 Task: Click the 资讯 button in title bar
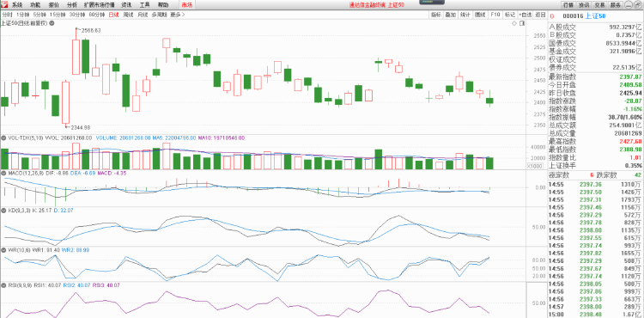pos(584,5)
